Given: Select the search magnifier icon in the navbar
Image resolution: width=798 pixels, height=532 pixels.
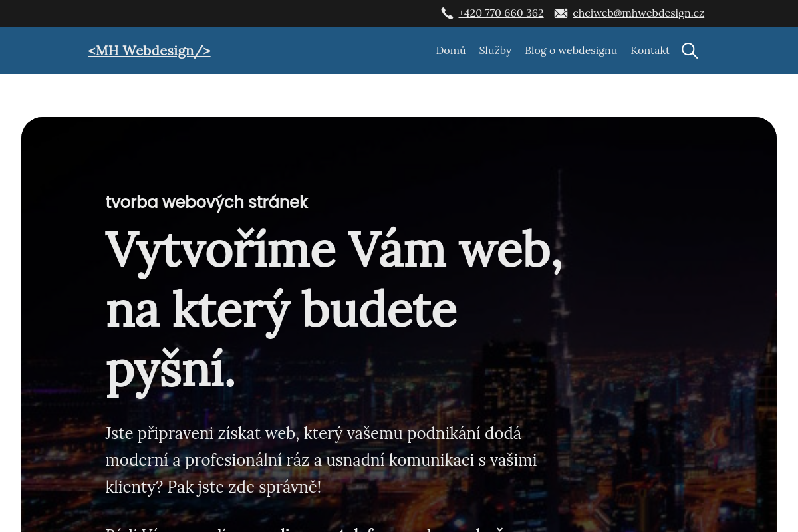Looking at the screenshot, I should click(690, 50).
